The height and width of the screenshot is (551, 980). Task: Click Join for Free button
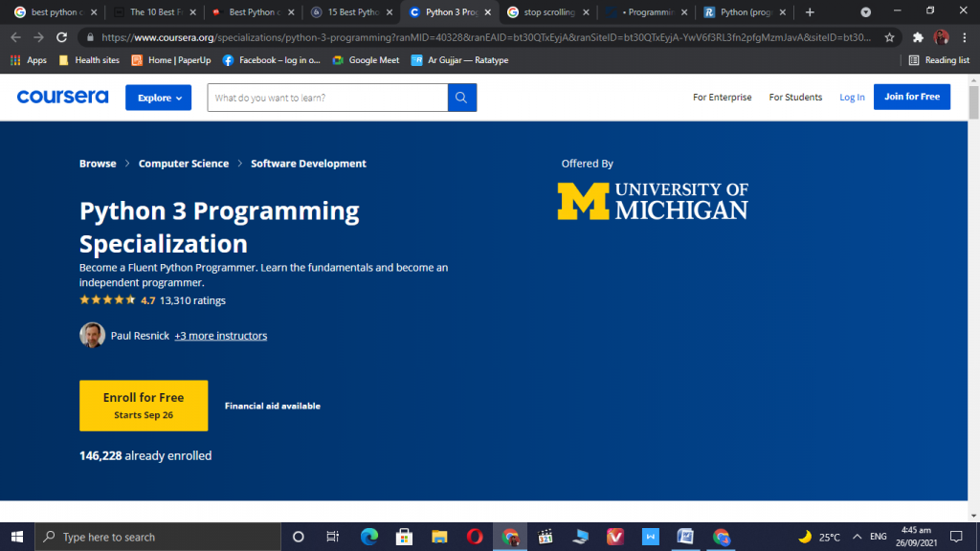pyautogui.click(x=912, y=97)
